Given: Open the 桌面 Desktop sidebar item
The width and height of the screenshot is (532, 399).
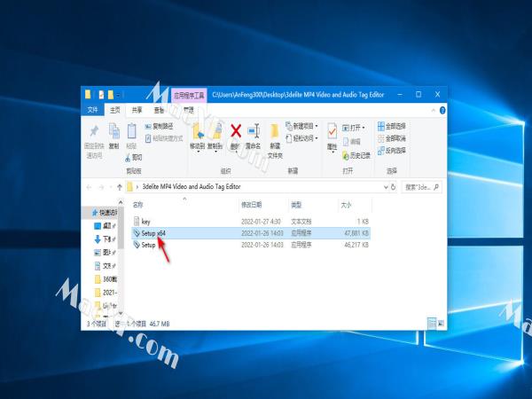Looking at the screenshot, I should pos(106,226).
